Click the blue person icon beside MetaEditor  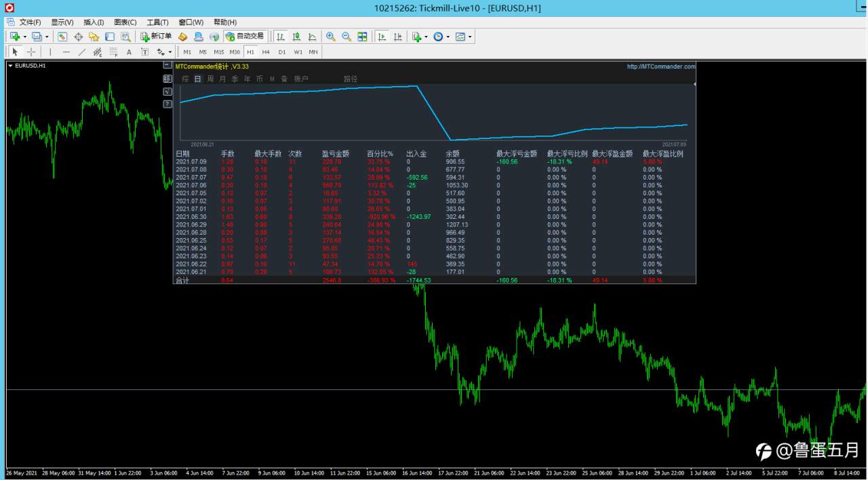(x=198, y=37)
